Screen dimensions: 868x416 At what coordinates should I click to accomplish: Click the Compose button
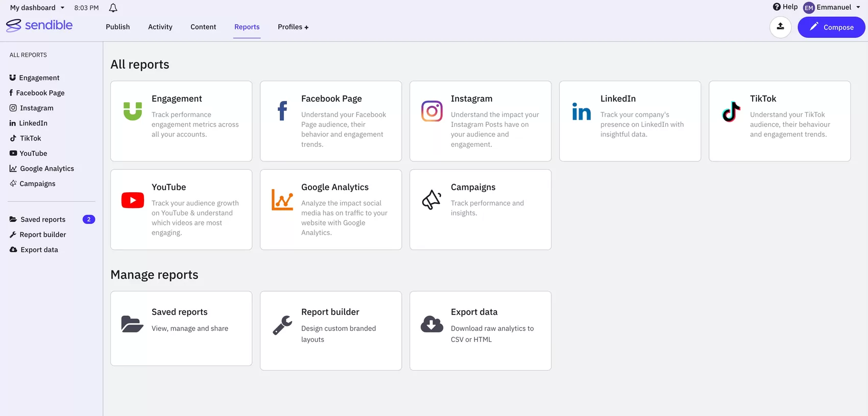(x=831, y=27)
